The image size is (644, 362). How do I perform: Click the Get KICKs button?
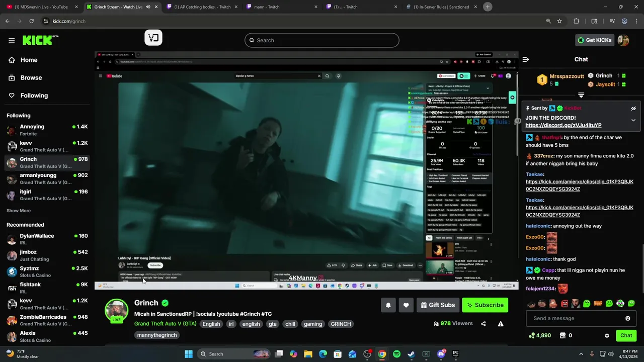[595, 40]
